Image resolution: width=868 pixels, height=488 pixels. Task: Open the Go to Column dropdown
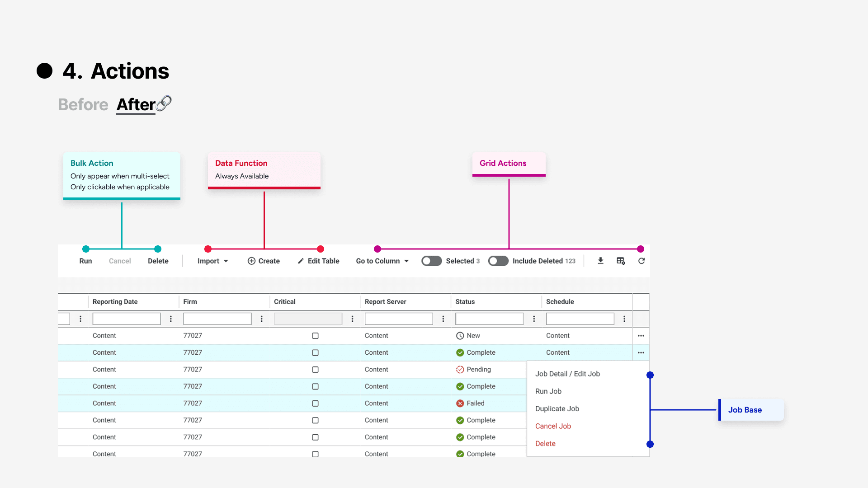[382, 261]
